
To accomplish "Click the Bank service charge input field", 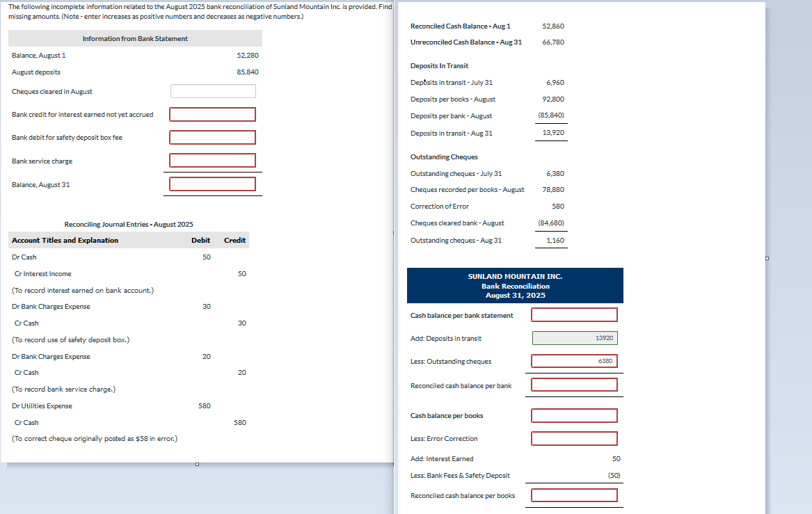I will (212, 161).
